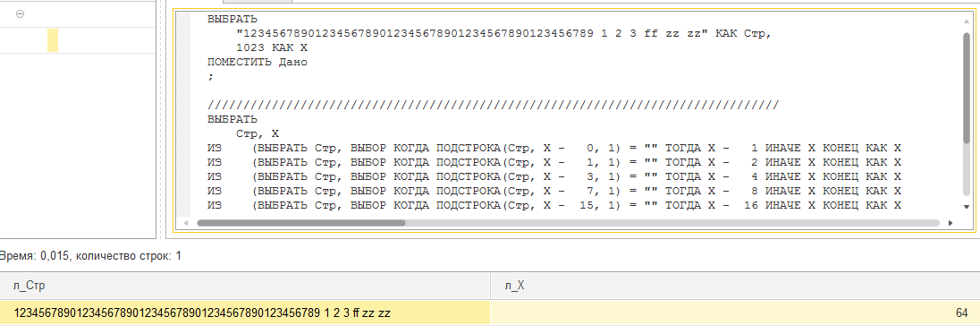This screenshot has width=980, height=334.
Task: Select the result cell with string 1234567890...
Action: [245, 313]
